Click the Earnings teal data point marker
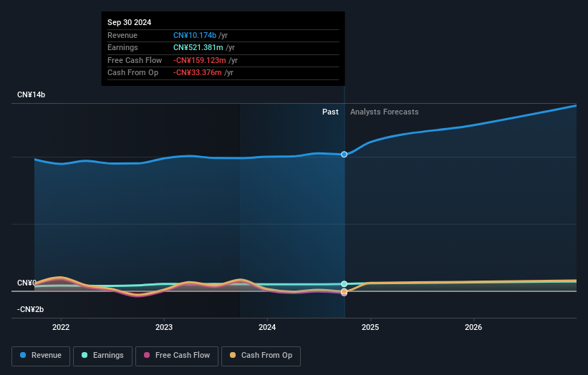This screenshot has height=375, width=588. pyautogui.click(x=344, y=284)
